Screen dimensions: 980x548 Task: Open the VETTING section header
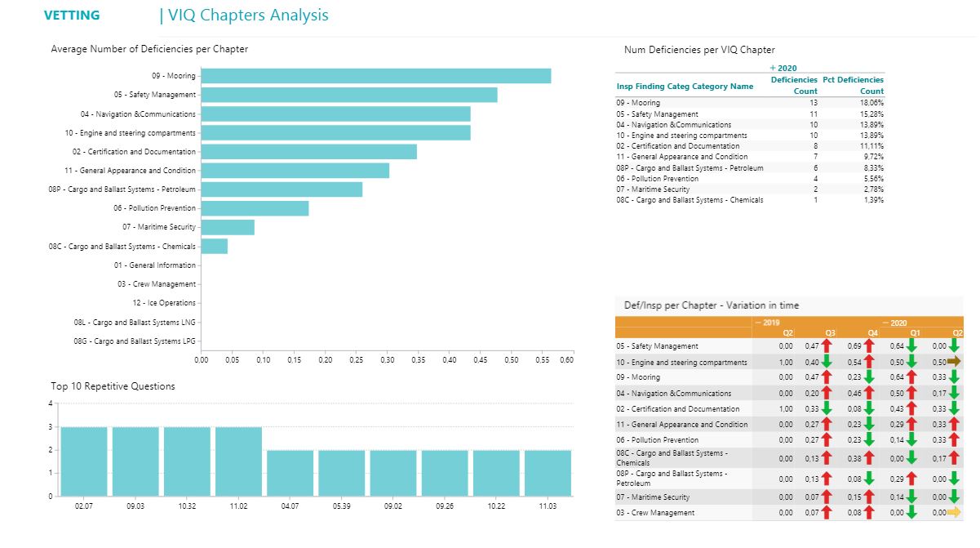[x=72, y=16]
